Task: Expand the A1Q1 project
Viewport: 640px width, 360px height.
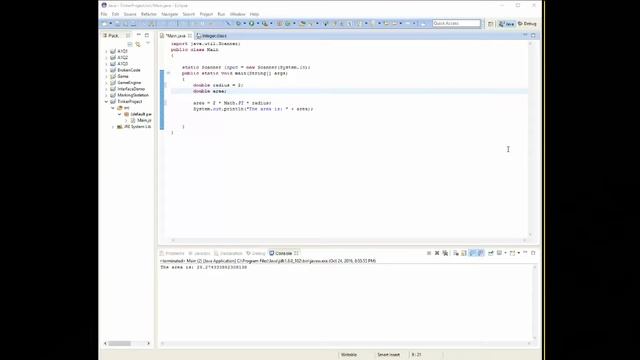Action: coord(107,51)
